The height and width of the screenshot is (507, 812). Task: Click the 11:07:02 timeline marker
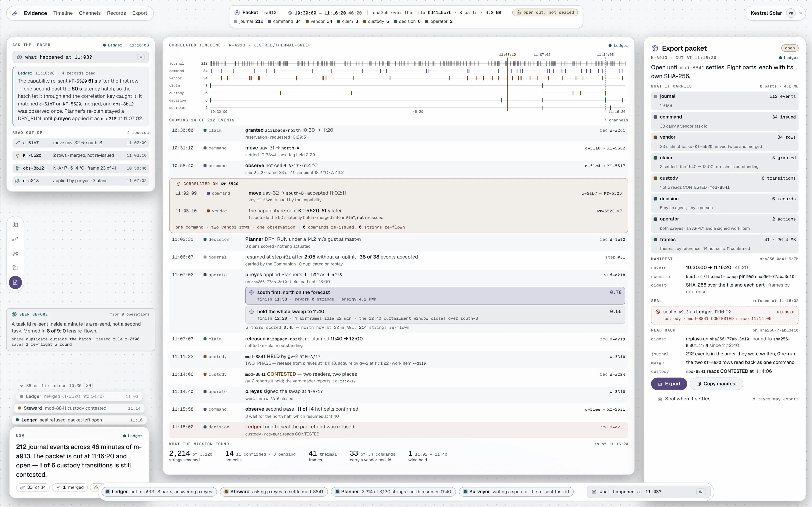pyautogui.click(x=542, y=54)
